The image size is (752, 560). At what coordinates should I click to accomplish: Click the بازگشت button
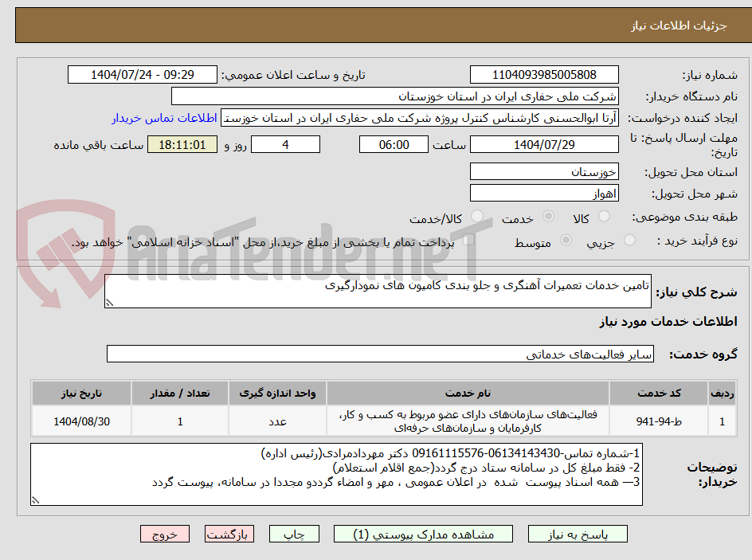(229, 534)
